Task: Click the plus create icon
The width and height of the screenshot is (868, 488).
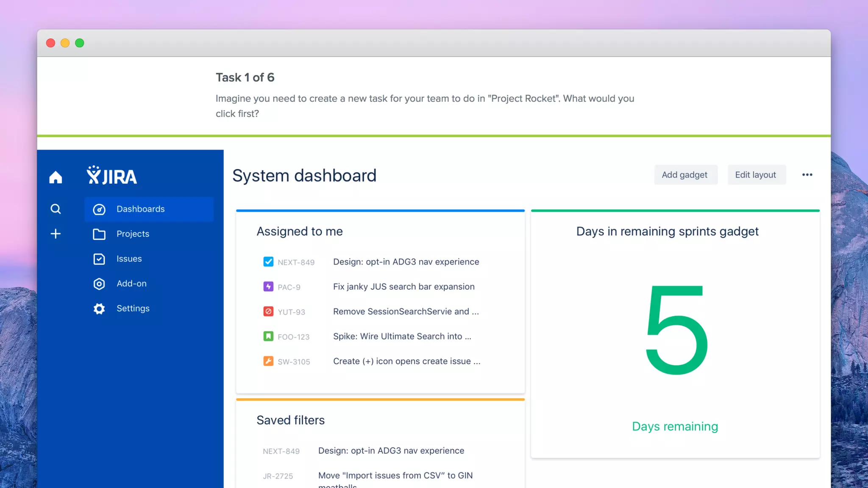Action: (x=56, y=234)
